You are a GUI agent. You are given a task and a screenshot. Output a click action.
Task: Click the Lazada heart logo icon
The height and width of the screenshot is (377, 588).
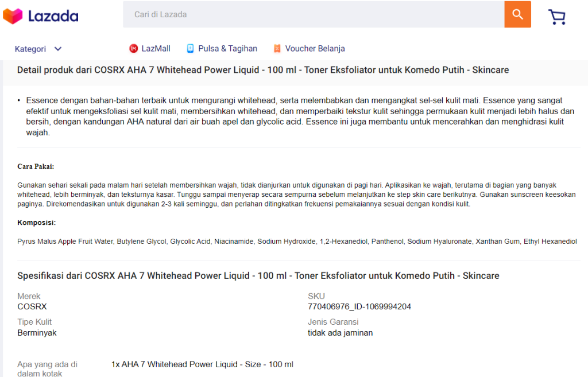tap(13, 16)
